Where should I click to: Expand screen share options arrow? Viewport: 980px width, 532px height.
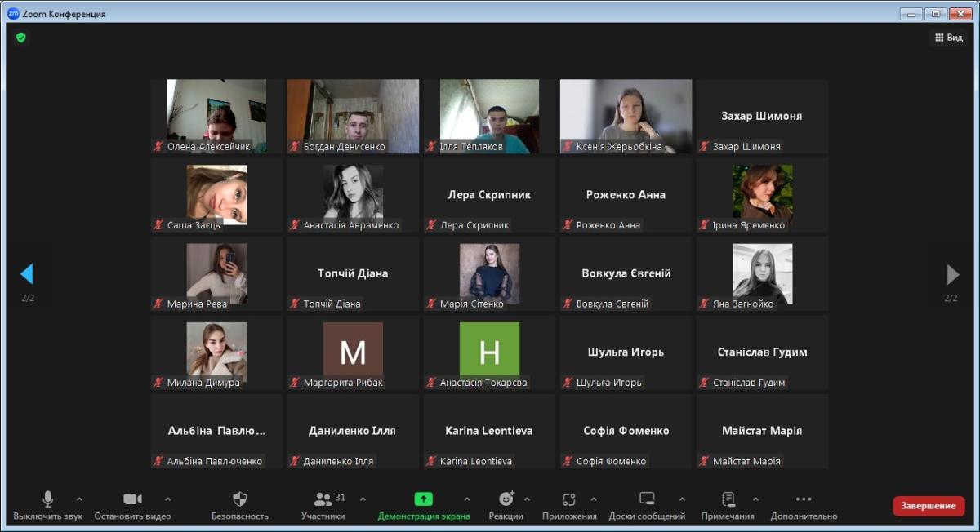(x=467, y=499)
